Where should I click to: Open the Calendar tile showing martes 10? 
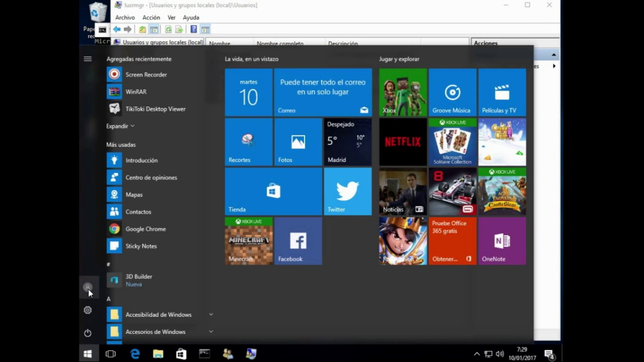[249, 93]
